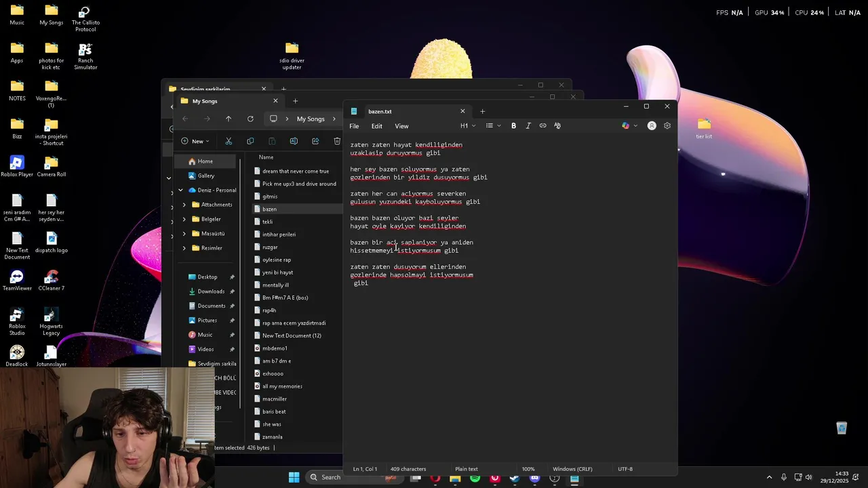Click the Share icon in Explorer toolbar
Image resolution: width=868 pixels, height=488 pixels.
[315, 141]
